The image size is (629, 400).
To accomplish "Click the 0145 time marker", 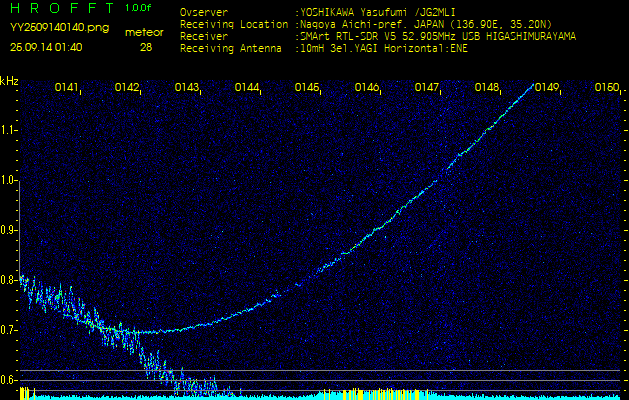I will coord(306,87).
